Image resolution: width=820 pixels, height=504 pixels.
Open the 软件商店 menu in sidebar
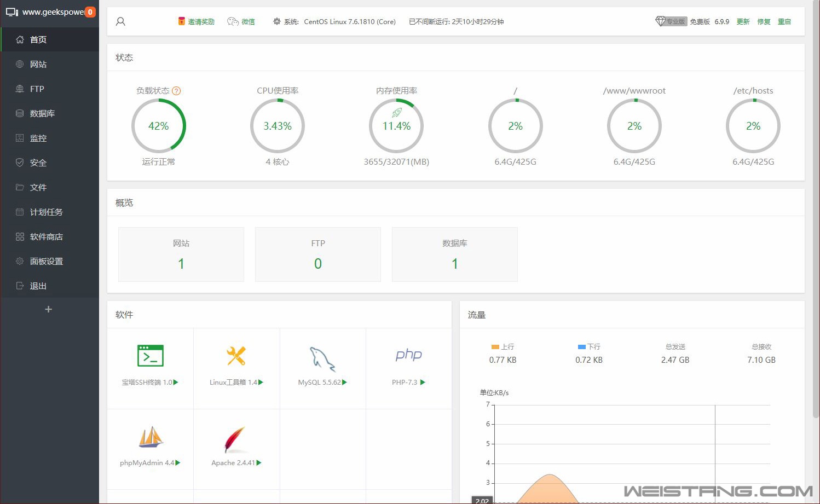(x=46, y=236)
